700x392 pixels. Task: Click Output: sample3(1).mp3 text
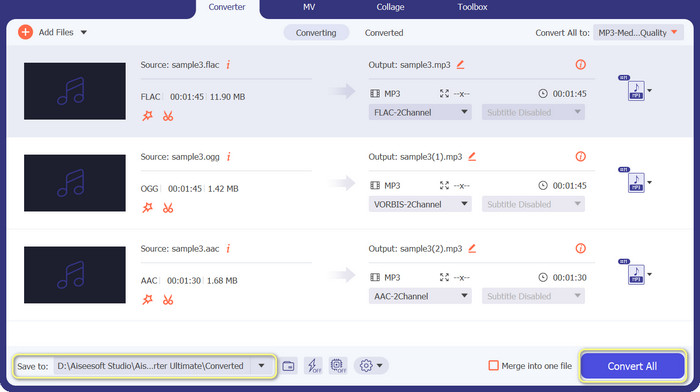415,157
